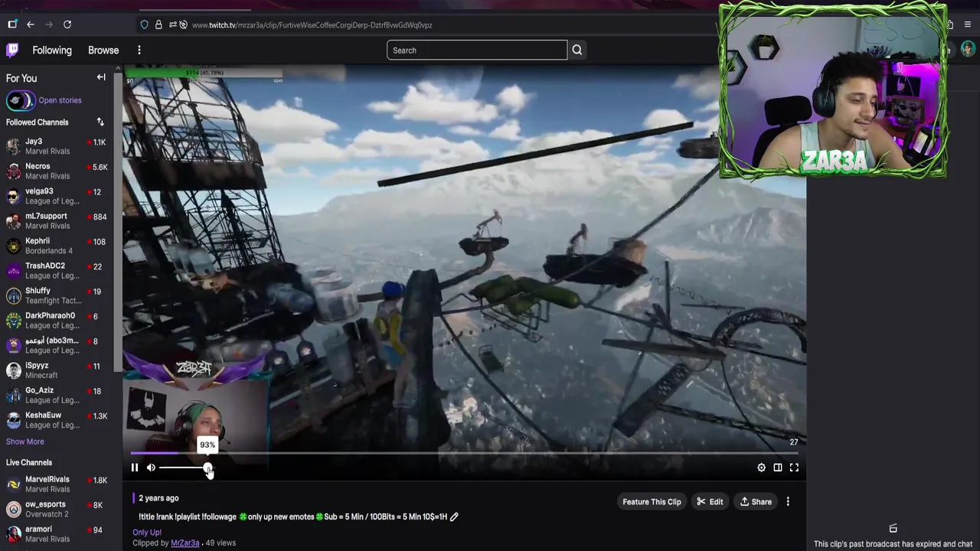Go forward with the browser forward arrow
This screenshot has height=551, width=980.
pyautogui.click(x=49, y=24)
